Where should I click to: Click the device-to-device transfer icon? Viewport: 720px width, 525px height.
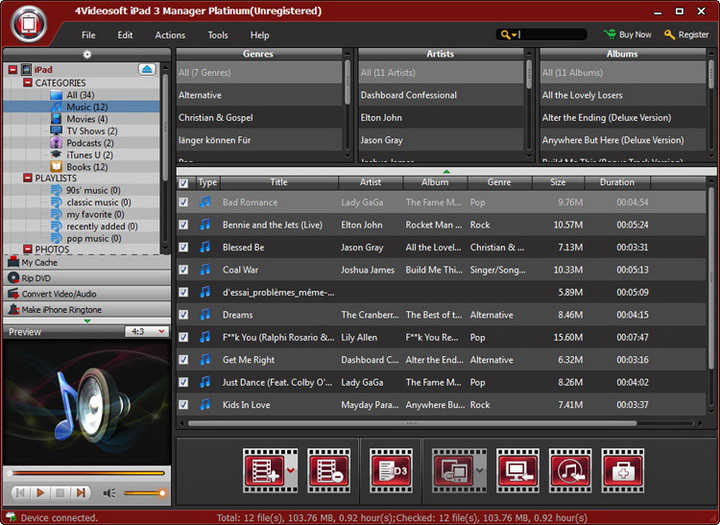pyautogui.click(x=454, y=470)
